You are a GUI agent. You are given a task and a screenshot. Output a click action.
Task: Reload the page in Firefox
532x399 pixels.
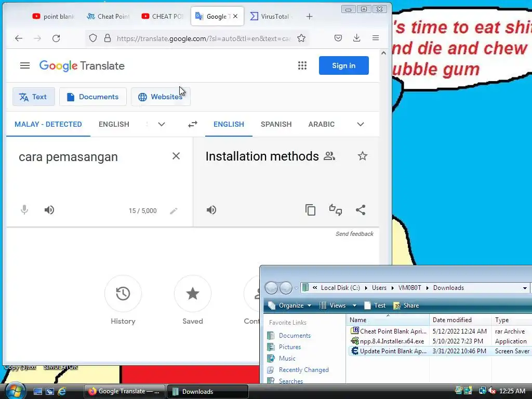coord(56,38)
